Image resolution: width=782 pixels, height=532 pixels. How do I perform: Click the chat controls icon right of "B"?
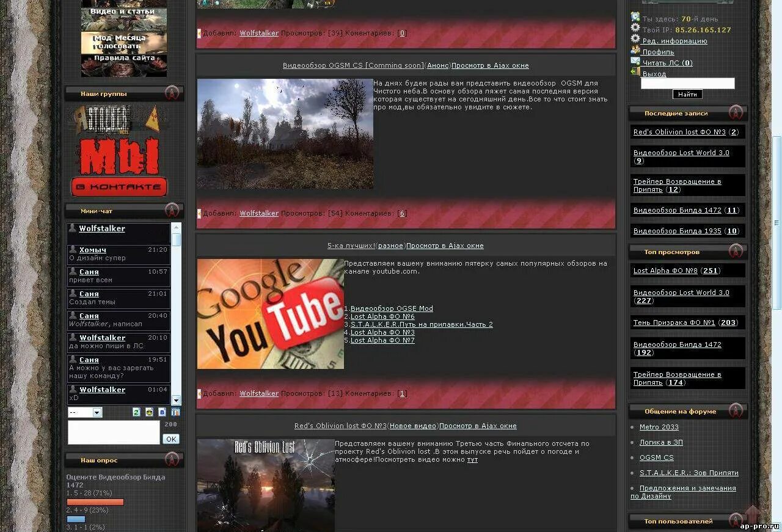click(x=176, y=412)
